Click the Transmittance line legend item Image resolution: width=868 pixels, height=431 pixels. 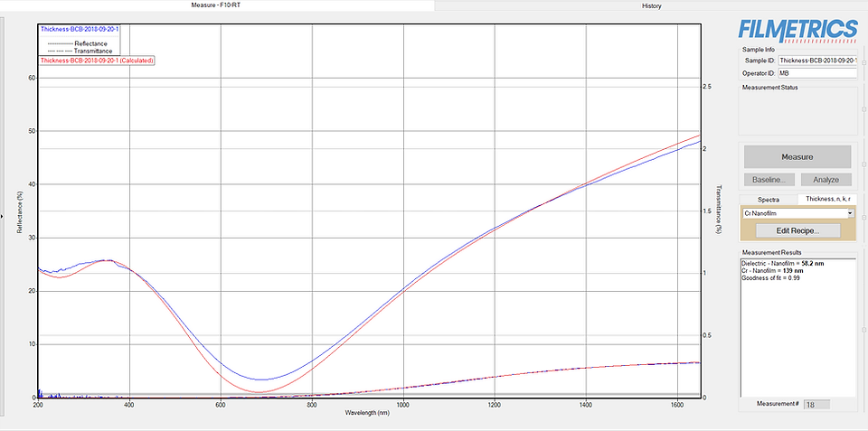tap(80, 51)
